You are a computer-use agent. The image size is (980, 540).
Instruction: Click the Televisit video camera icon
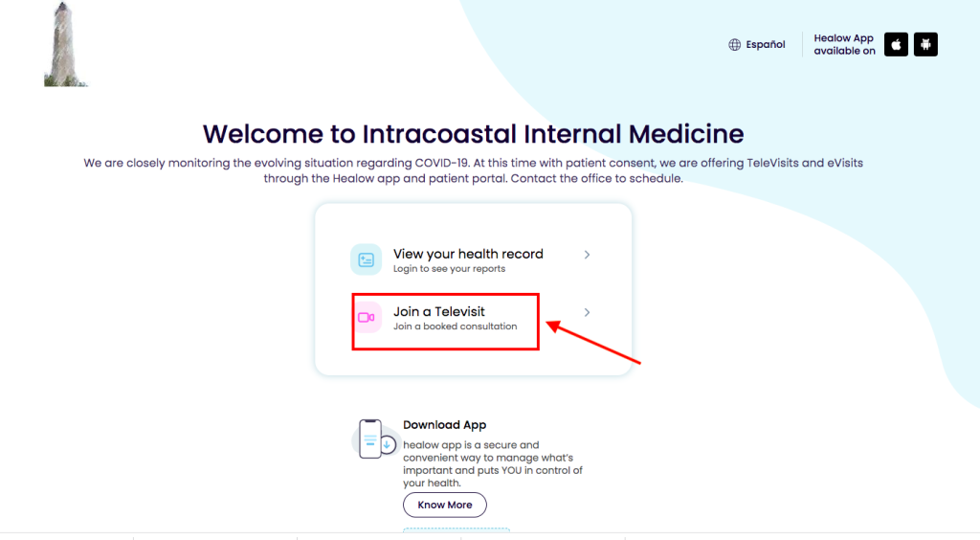(x=367, y=318)
